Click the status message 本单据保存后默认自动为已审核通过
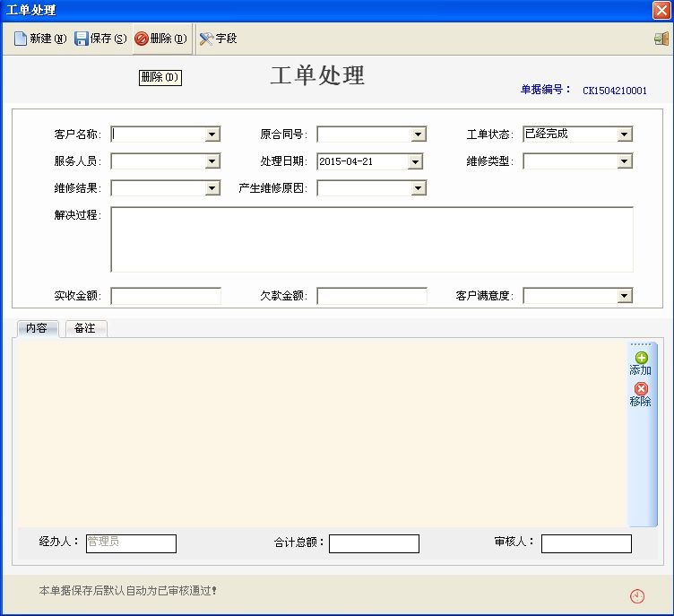Viewport: 674px width, 616px height. [x=127, y=591]
